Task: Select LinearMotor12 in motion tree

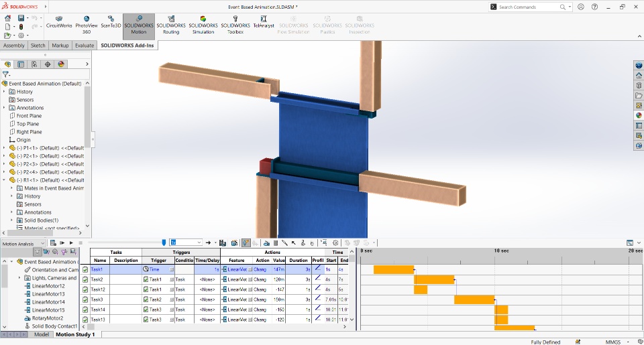Action: click(44, 286)
